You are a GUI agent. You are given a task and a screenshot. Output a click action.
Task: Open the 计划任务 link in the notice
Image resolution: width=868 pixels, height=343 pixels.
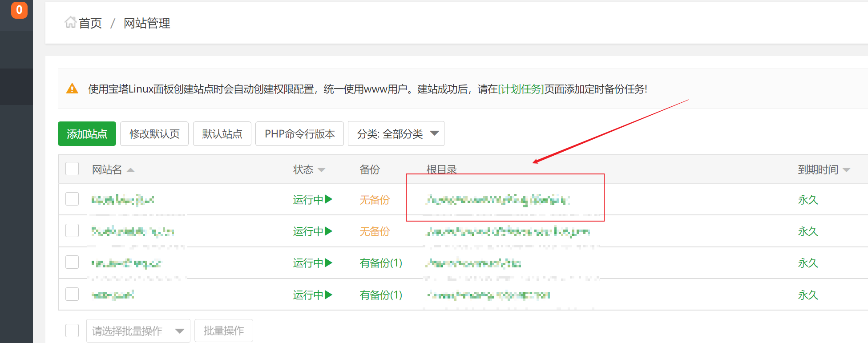click(x=521, y=89)
